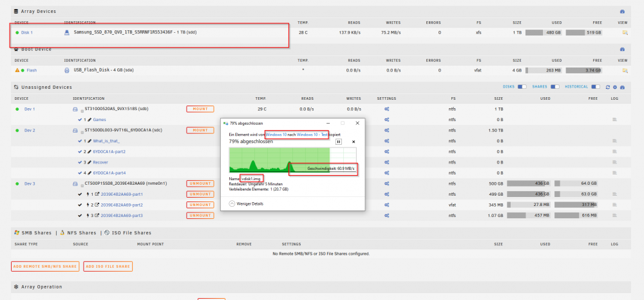The image size is (644, 300).
Task: Collapse copy dialog via Weniger Details
Action: [x=247, y=203]
